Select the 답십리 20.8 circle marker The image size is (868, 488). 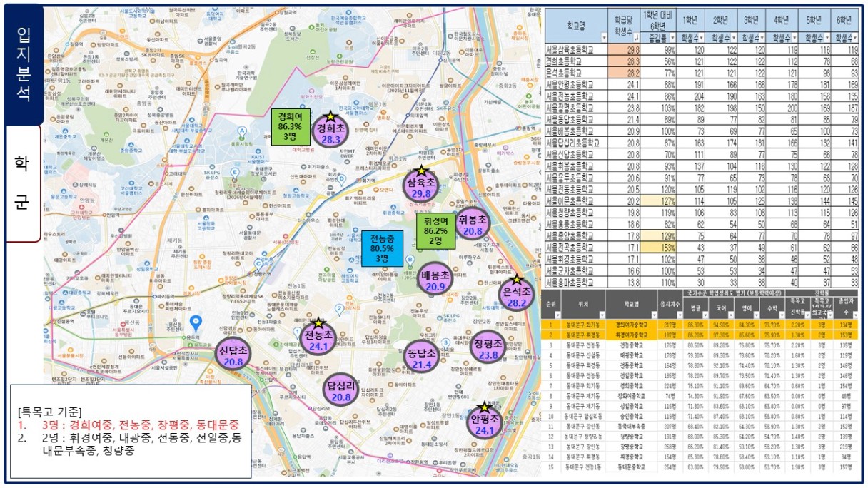point(341,391)
